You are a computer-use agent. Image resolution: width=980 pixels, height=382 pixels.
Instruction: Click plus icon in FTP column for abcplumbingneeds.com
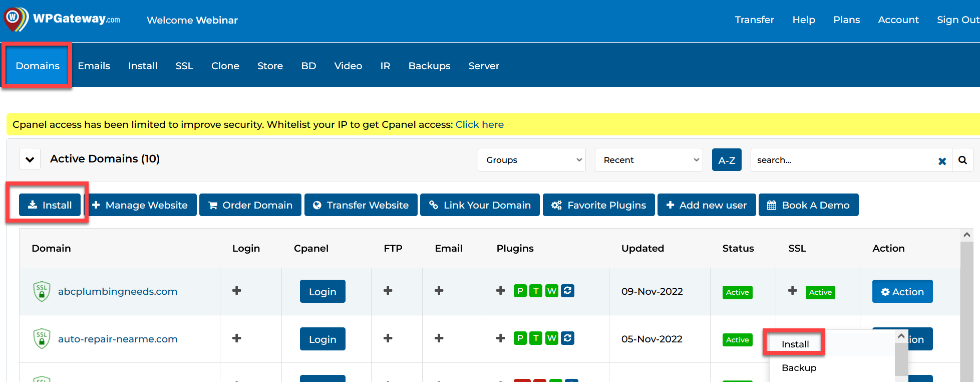388,291
